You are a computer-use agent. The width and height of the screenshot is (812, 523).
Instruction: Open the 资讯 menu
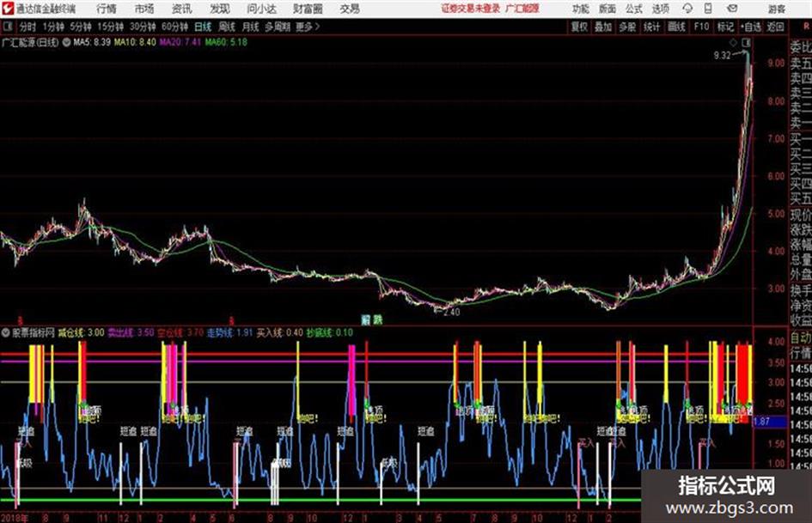tap(182, 9)
